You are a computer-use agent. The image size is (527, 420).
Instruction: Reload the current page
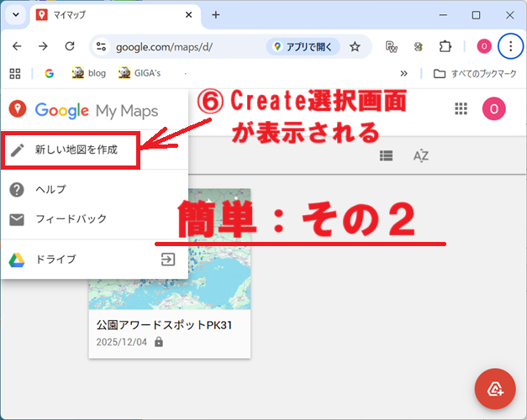point(71,46)
